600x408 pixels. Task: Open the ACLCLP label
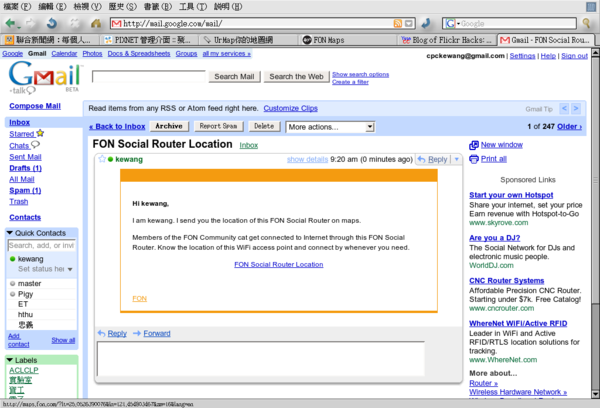click(24, 370)
